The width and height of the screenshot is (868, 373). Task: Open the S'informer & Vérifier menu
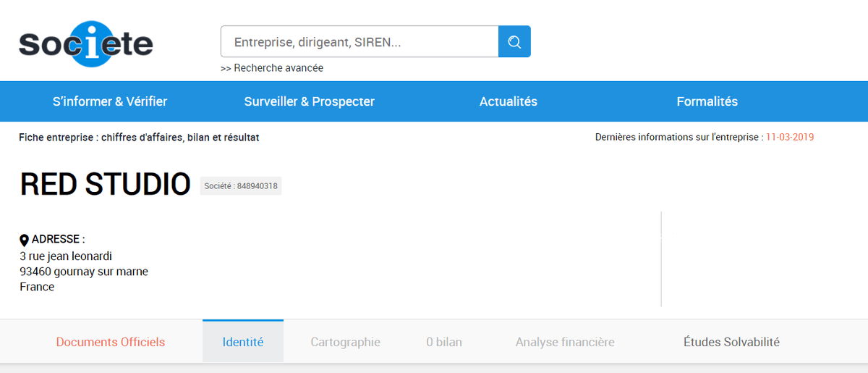[110, 101]
